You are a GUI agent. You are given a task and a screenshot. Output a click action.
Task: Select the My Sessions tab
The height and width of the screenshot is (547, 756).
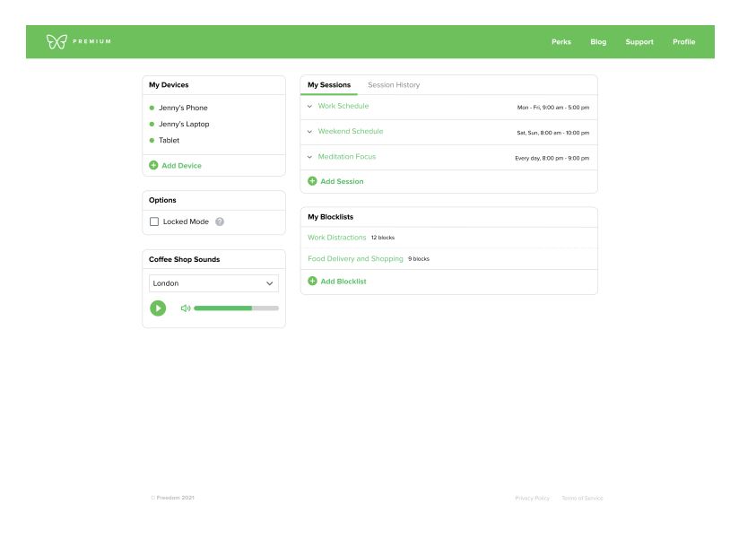[329, 85]
